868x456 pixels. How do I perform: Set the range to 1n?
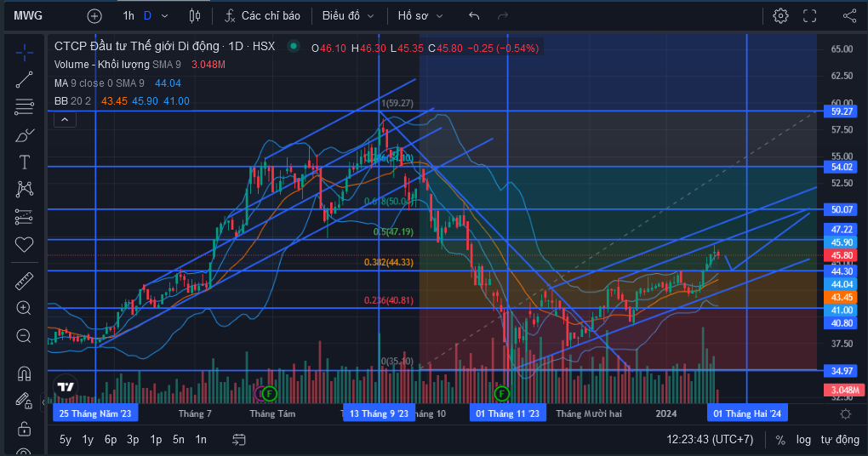[x=201, y=439]
